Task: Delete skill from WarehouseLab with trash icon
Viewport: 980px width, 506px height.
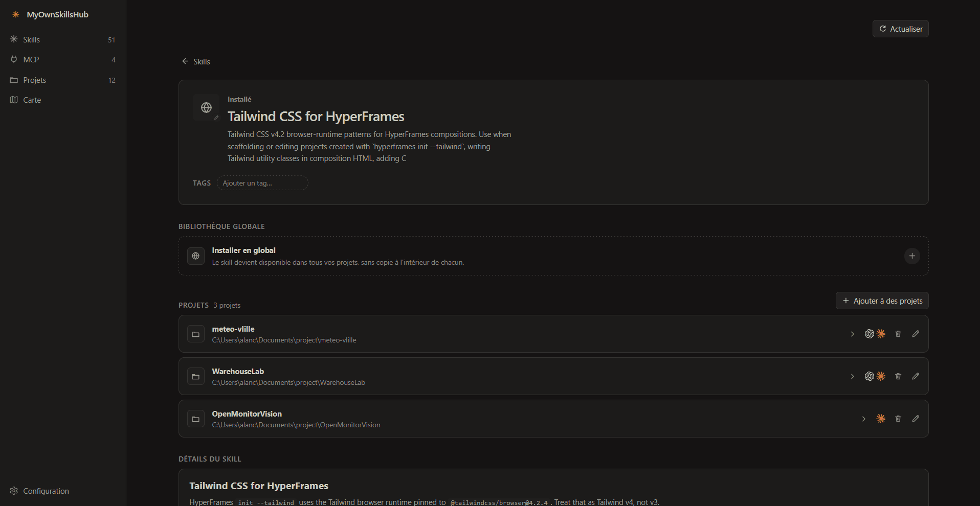Action: [x=898, y=376]
